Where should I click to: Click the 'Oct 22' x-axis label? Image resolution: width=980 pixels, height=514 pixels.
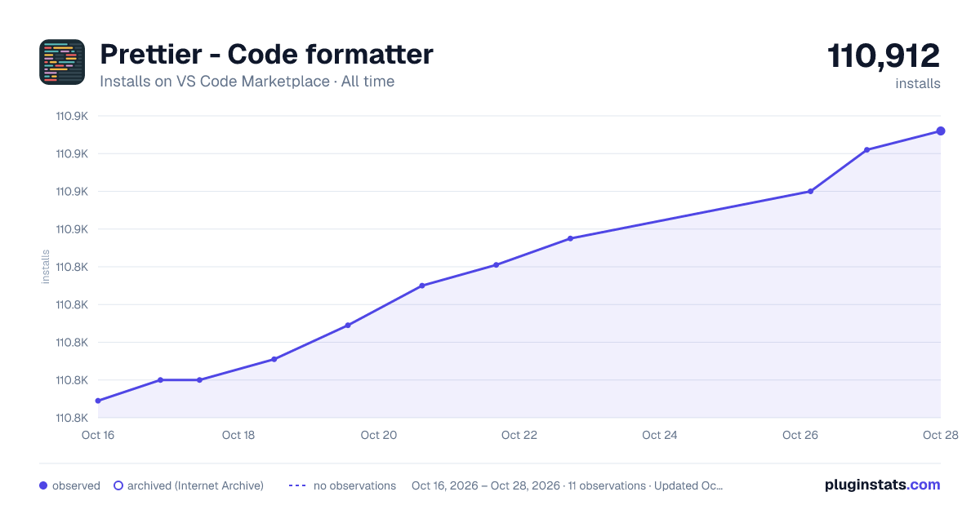519,435
